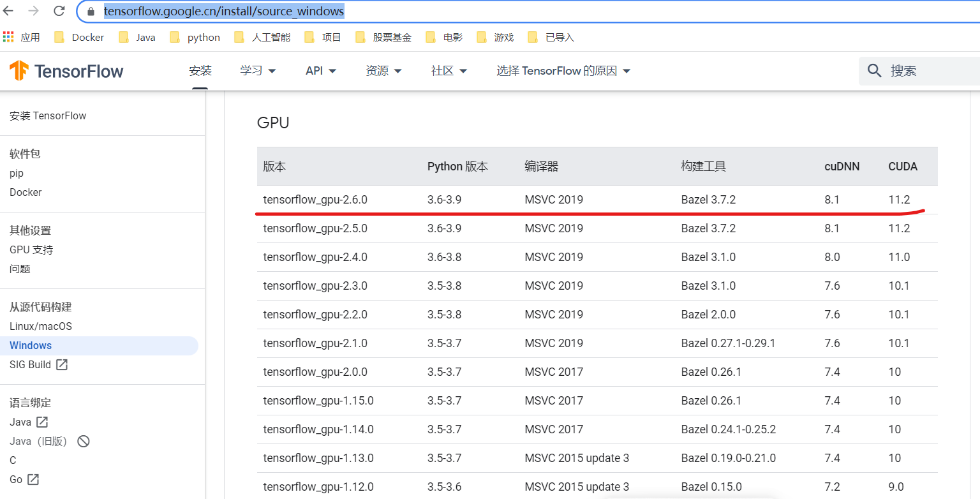Open the 项目 bookmark folder
The image size is (980, 499).
coord(323,37)
